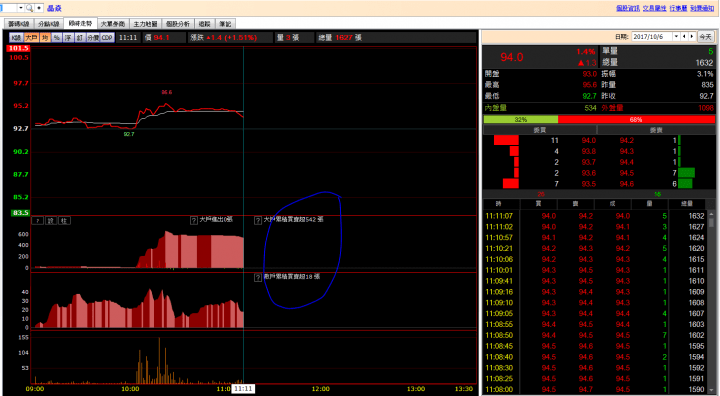Go to next date with right arrow
720x396 pixels.
tap(692, 37)
